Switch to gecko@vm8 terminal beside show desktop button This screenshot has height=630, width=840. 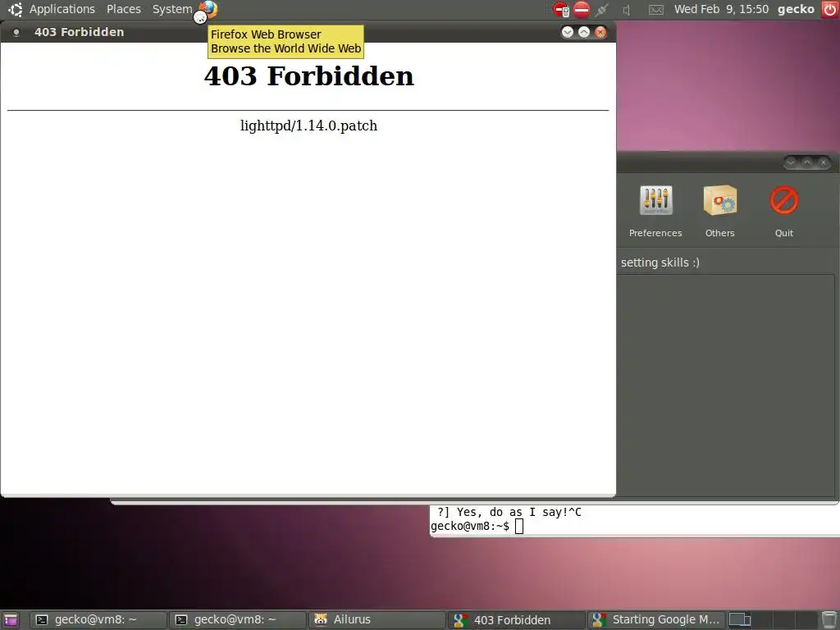pos(98,620)
